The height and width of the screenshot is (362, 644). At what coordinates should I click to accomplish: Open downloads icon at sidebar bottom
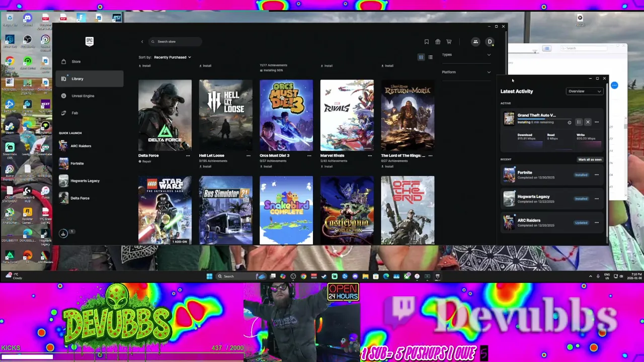[x=63, y=233]
